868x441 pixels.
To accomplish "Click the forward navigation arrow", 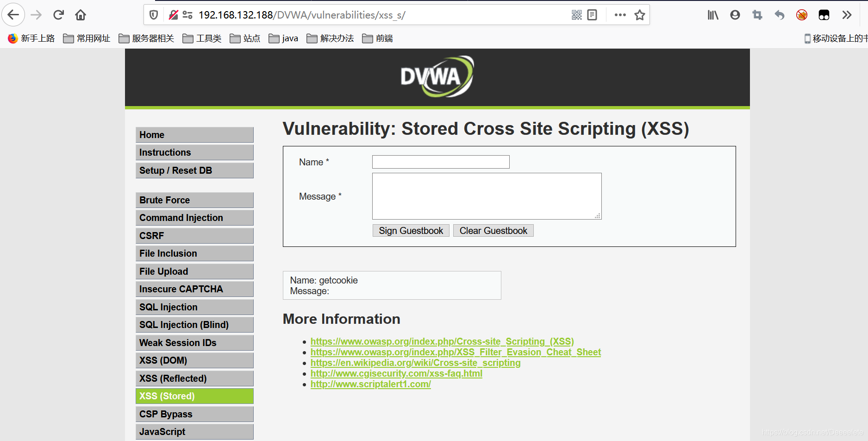I will tap(36, 15).
